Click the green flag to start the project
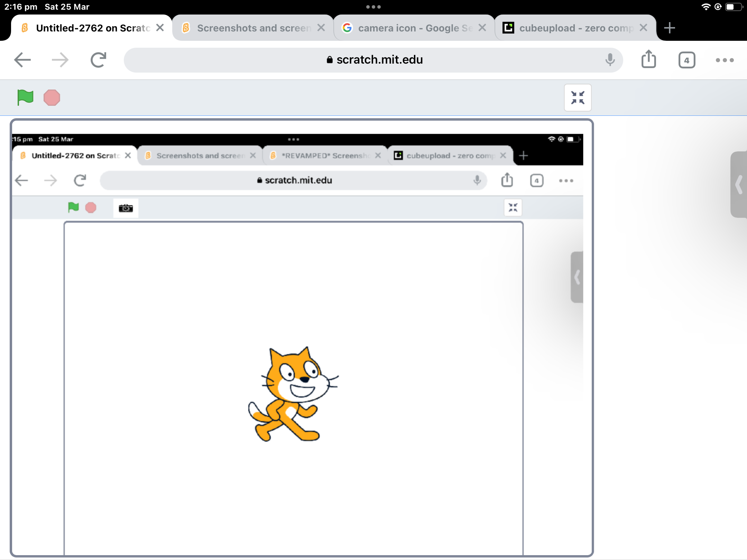 (x=25, y=97)
